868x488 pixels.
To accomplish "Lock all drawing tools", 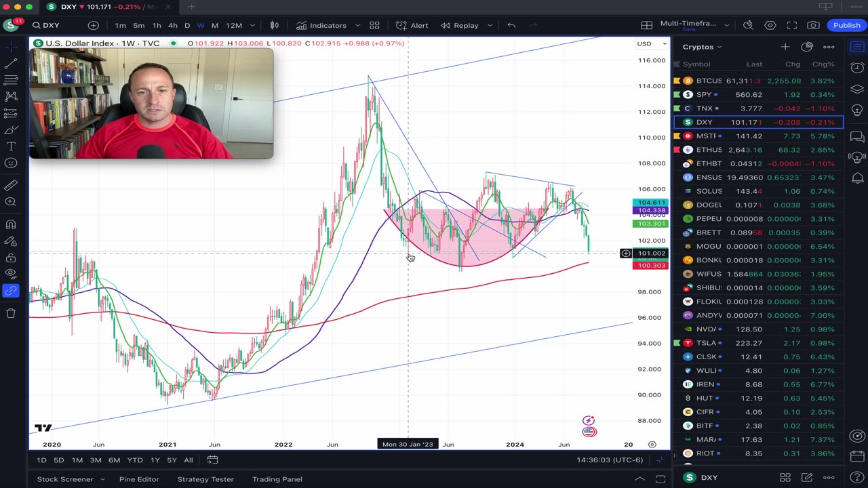I will 11,258.
